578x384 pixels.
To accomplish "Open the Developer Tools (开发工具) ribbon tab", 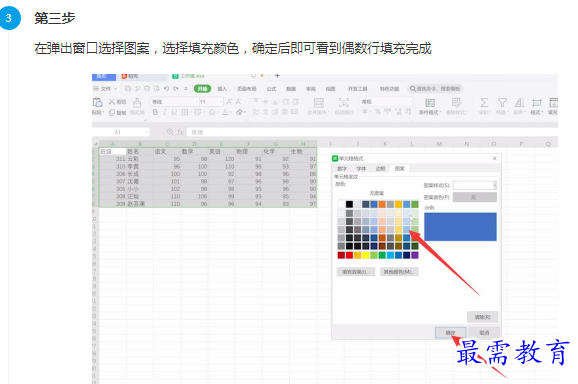I will tap(358, 89).
